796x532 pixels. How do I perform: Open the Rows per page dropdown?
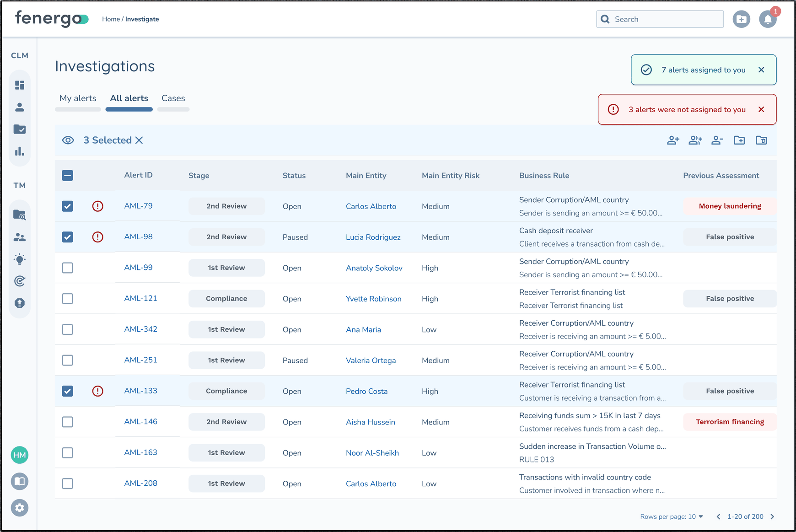pyautogui.click(x=672, y=516)
